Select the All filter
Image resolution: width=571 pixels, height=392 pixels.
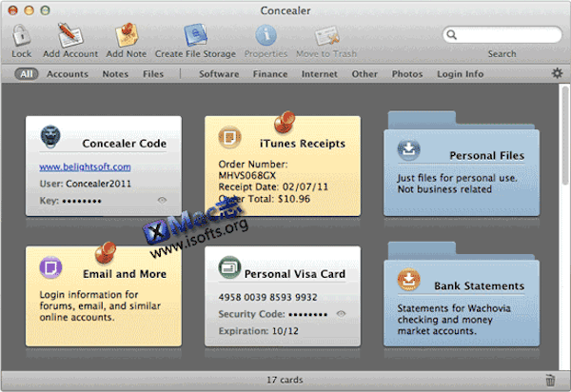27,74
